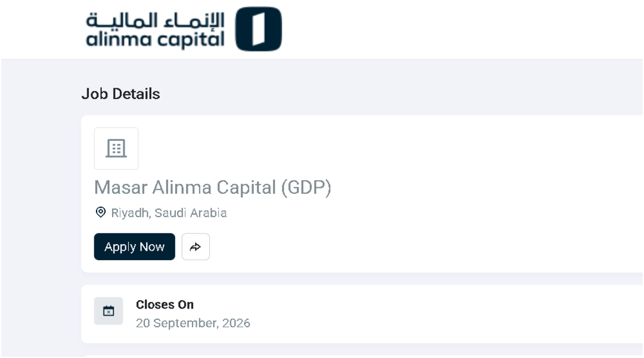Click the company building placeholder icon
The height and width of the screenshot is (358, 644).
[x=116, y=149]
